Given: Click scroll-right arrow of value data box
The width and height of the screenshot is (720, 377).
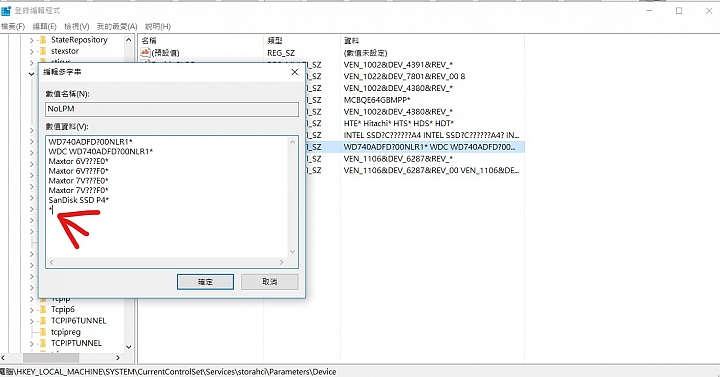Looking at the screenshot, I should (282, 262).
